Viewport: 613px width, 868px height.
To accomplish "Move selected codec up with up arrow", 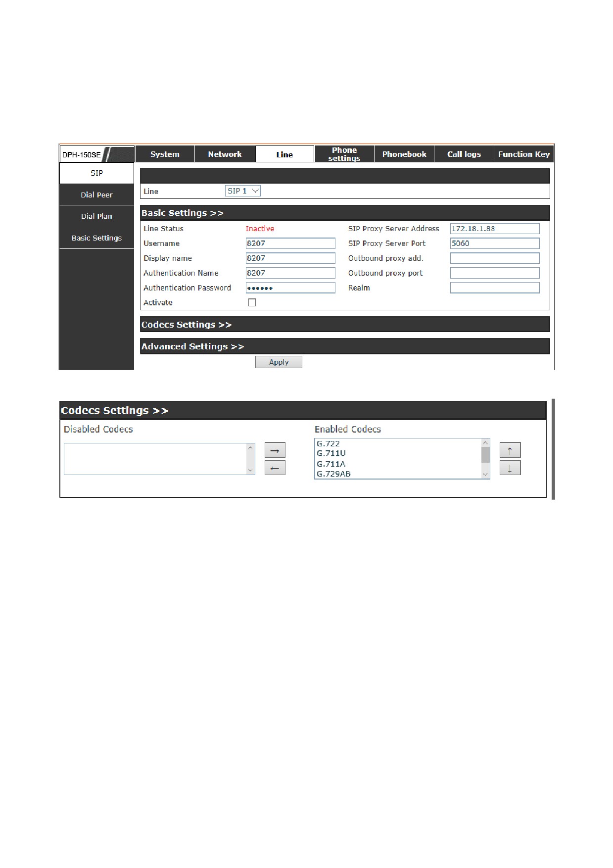I will pos(510,450).
